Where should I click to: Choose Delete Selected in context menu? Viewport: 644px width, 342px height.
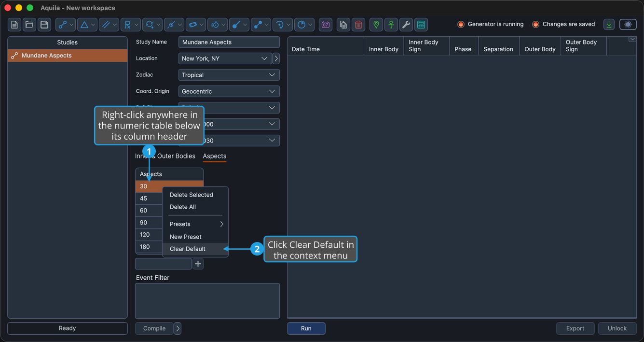click(195, 195)
